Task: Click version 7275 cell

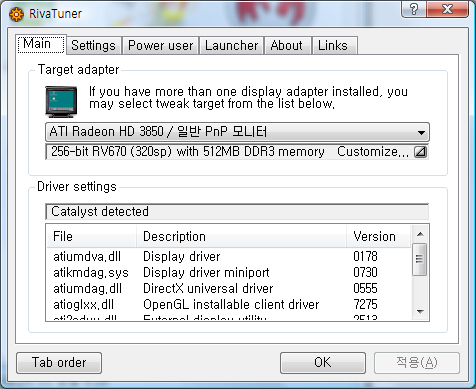Action: (x=365, y=305)
